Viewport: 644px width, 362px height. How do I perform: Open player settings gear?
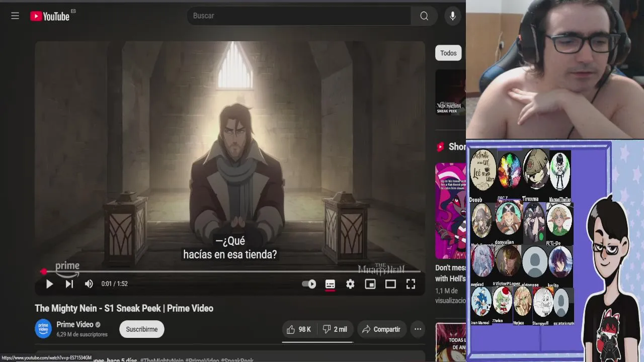[x=350, y=284]
